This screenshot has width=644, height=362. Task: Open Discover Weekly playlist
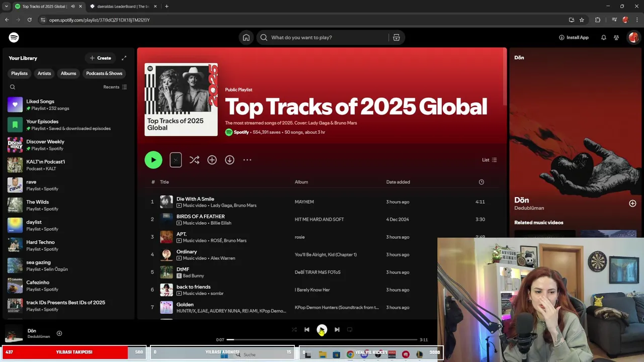pos(68,145)
